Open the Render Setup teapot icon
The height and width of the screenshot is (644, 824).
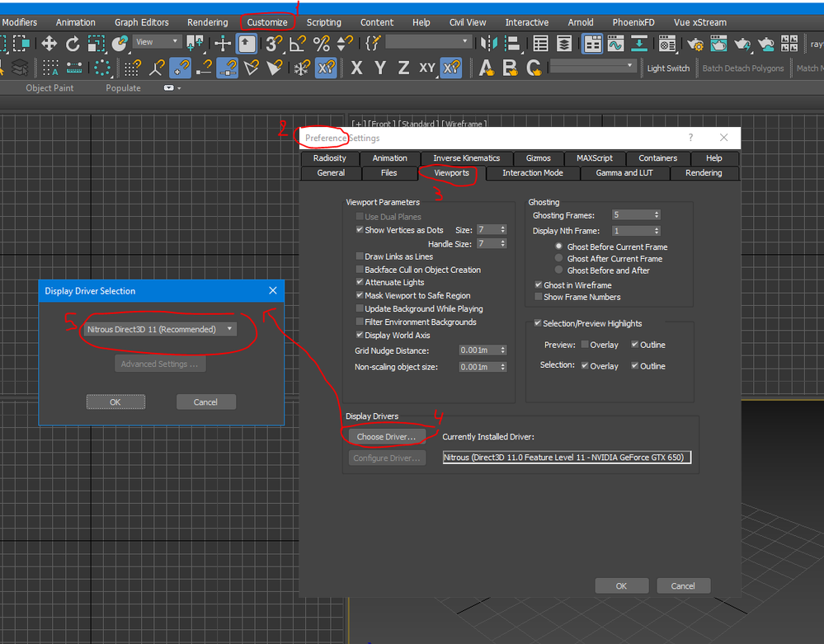(695, 44)
